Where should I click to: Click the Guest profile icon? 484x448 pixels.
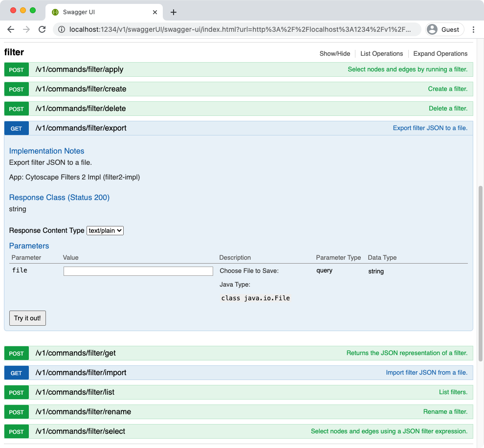tap(432, 29)
